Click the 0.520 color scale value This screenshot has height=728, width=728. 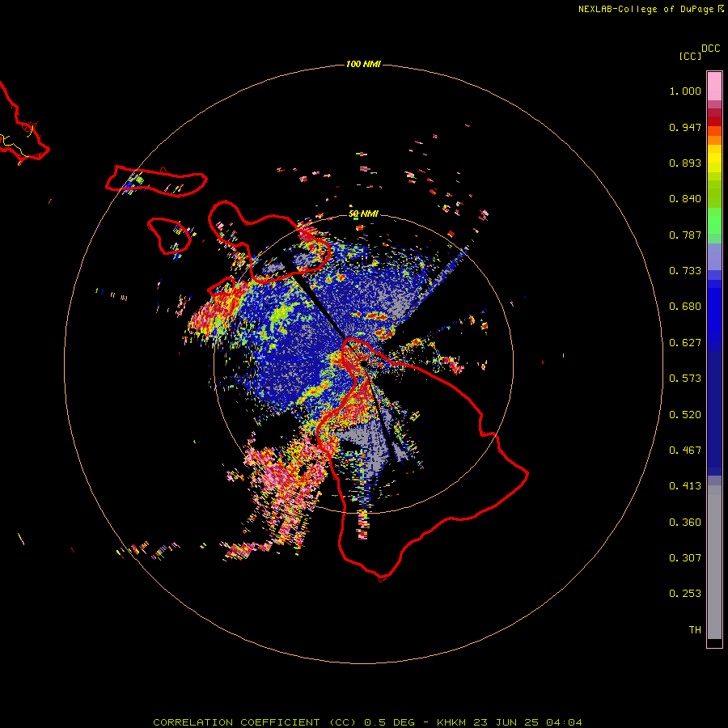685,415
